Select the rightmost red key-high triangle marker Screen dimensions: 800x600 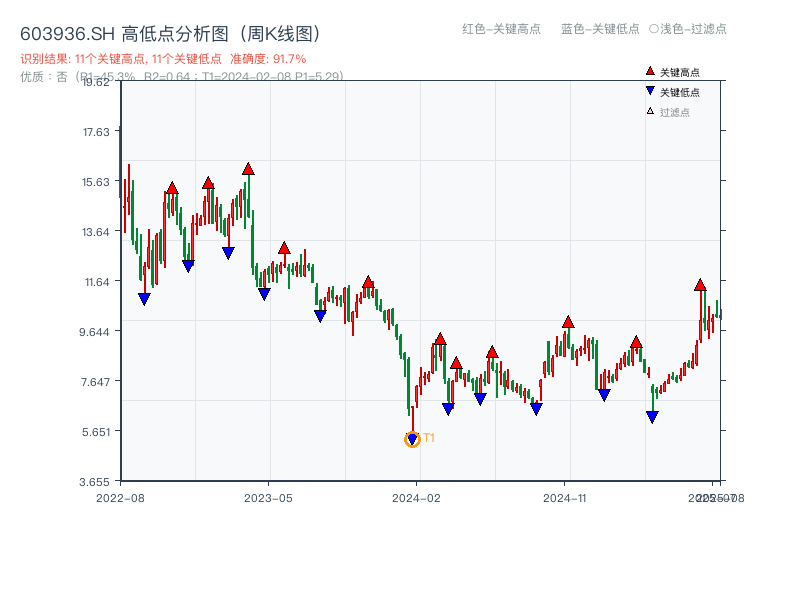tap(700, 285)
